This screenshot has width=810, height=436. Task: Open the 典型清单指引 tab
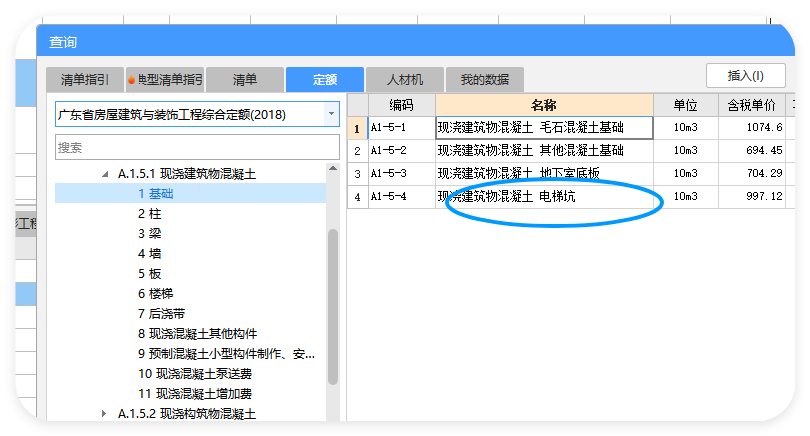(x=165, y=79)
